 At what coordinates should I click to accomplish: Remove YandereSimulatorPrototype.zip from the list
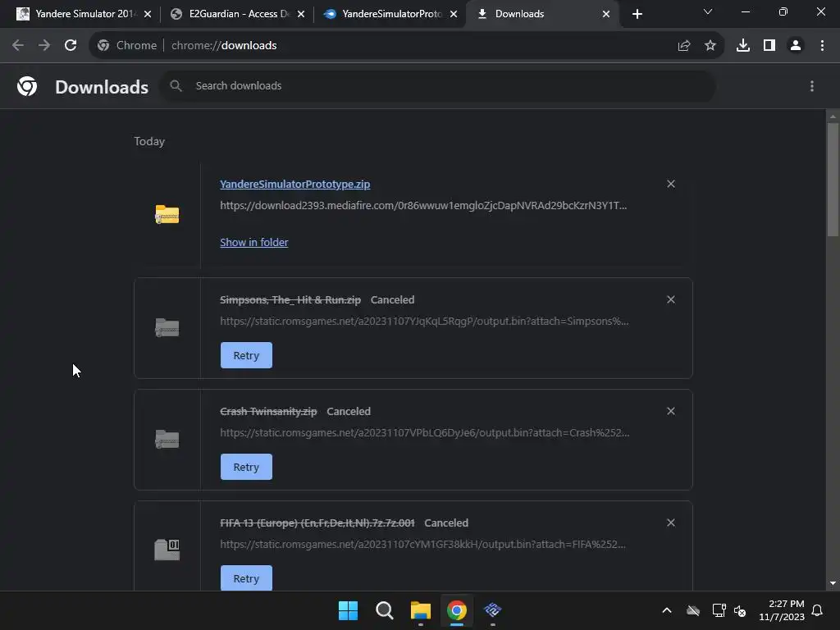click(x=671, y=184)
